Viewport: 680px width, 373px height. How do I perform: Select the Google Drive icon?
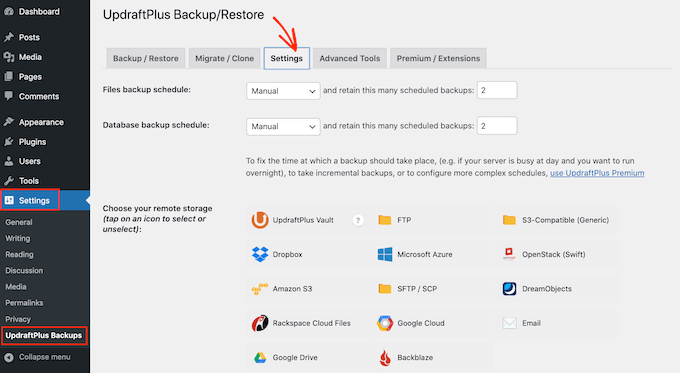[260, 358]
